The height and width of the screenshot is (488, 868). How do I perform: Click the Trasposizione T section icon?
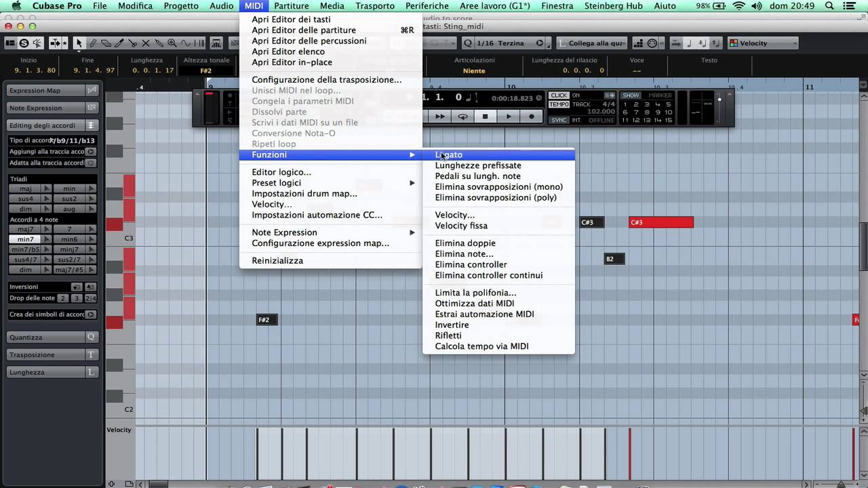(91, 355)
